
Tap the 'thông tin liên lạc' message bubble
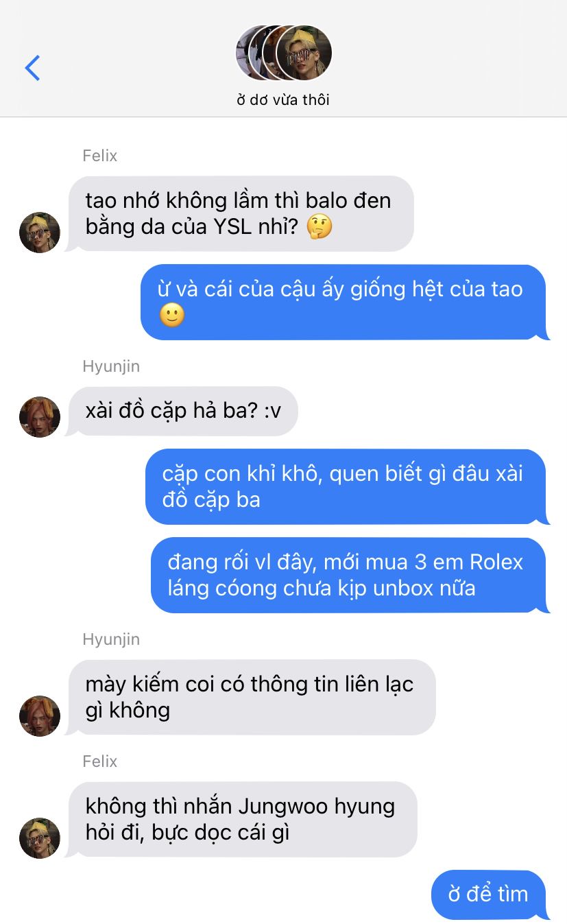coord(252,697)
